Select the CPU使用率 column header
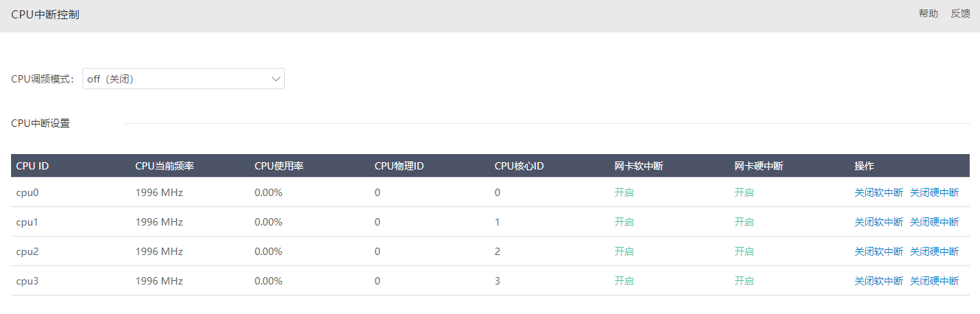The width and height of the screenshot is (980, 314). [279, 166]
